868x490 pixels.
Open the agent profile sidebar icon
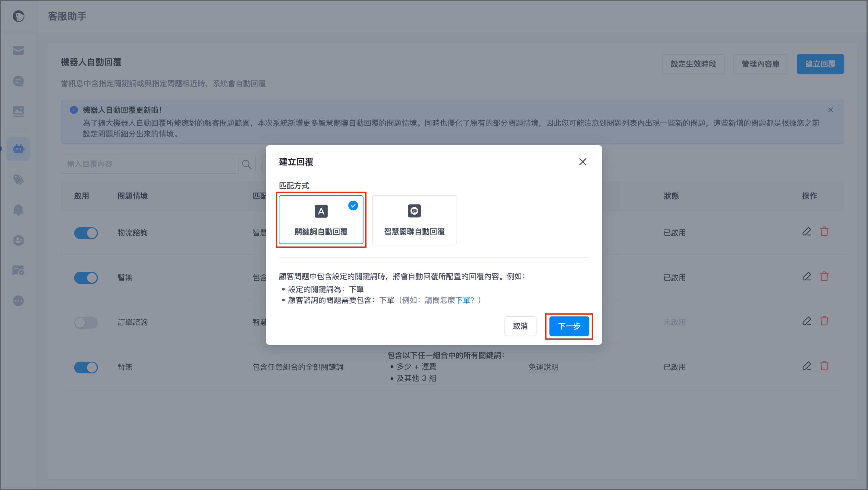[18, 240]
